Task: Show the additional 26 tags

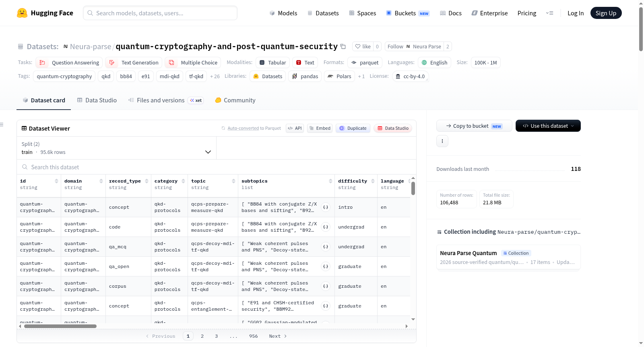Action: (215, 76)
